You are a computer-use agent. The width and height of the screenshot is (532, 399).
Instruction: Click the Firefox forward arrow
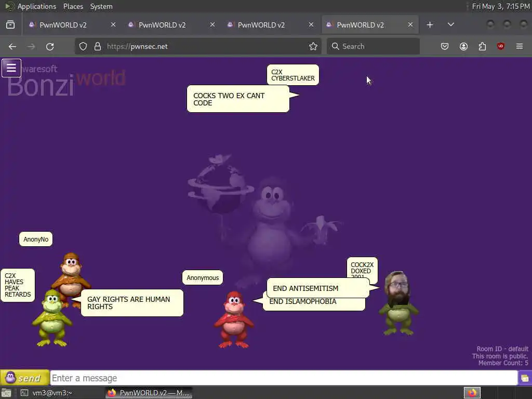pyautogui.click(x=31, y=46)
